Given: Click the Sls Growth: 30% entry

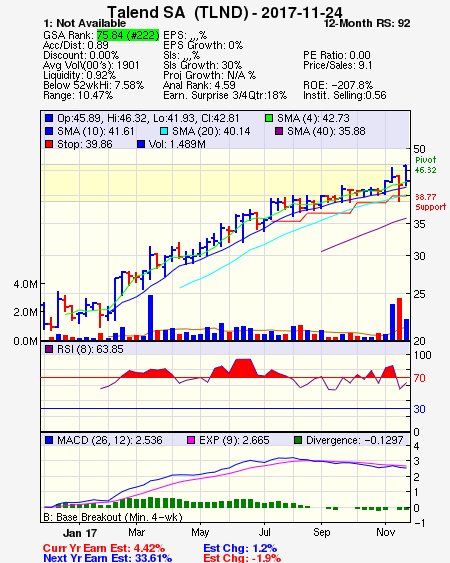Looking at the screenshot, I should tap(202, 65).
